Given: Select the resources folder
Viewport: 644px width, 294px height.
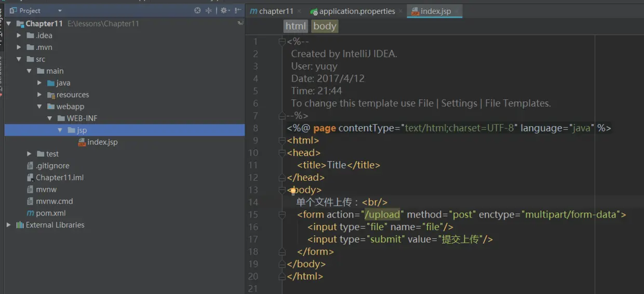Looking at the screenshot, I should 72,95.
